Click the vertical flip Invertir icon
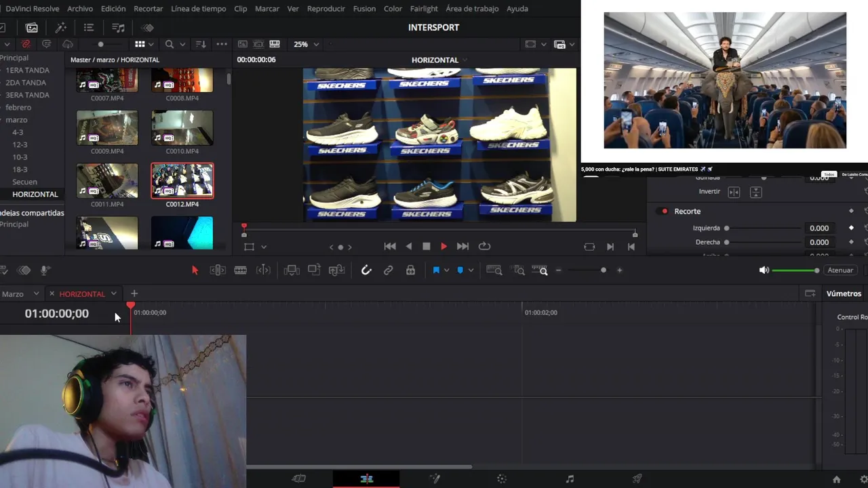 (756, 192)
